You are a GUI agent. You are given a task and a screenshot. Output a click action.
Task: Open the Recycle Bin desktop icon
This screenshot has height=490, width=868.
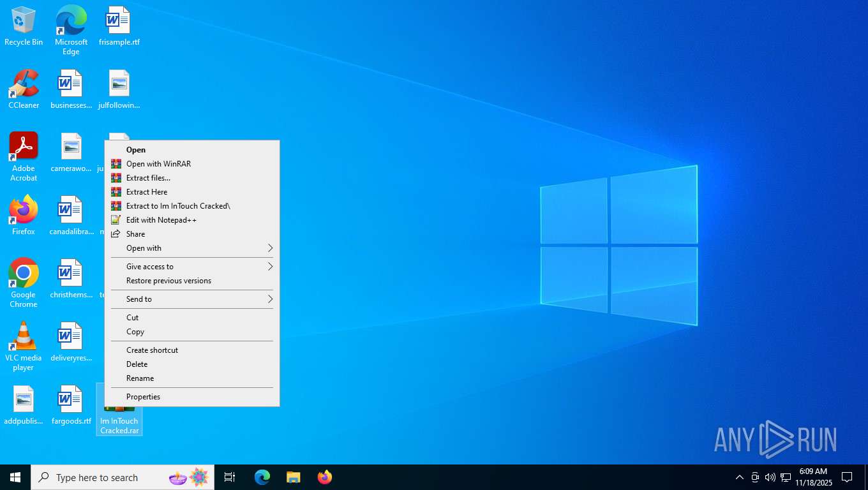click(x=24, y=27)
